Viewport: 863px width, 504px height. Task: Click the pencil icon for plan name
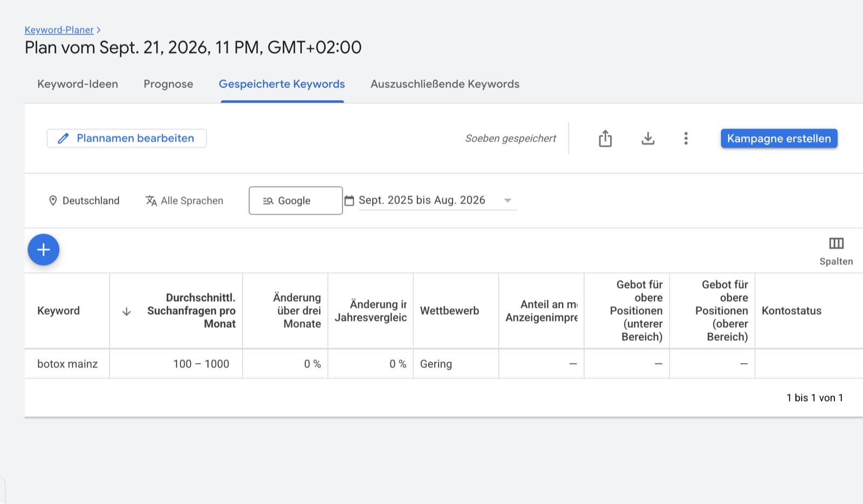tap(63, 139)
